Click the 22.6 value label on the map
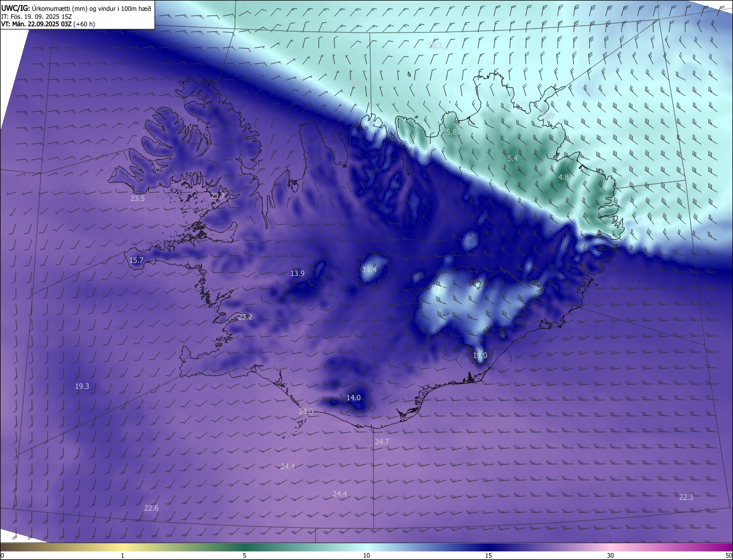The height and width of the screenshot is (560, 733). pyautogui.click(x=151, y=508)
